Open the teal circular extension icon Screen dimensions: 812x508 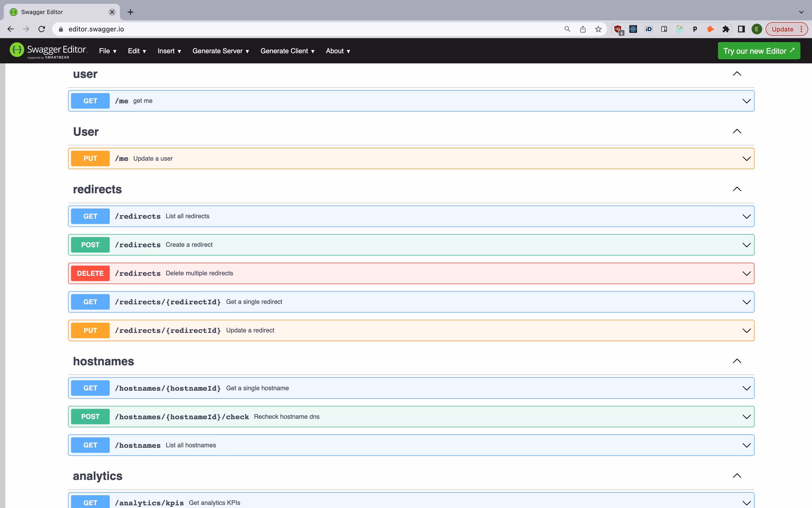coord(680,29)
